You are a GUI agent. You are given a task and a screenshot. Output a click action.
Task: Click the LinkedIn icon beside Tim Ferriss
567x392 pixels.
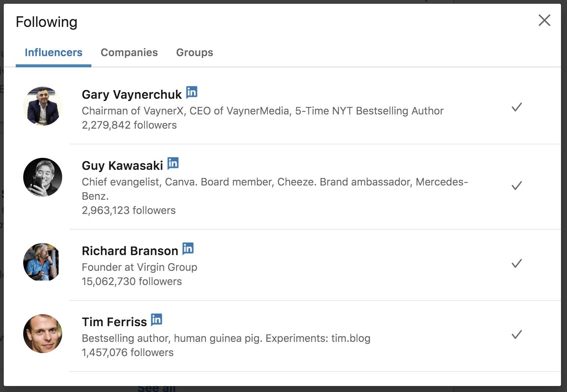[x=157, y=319]
